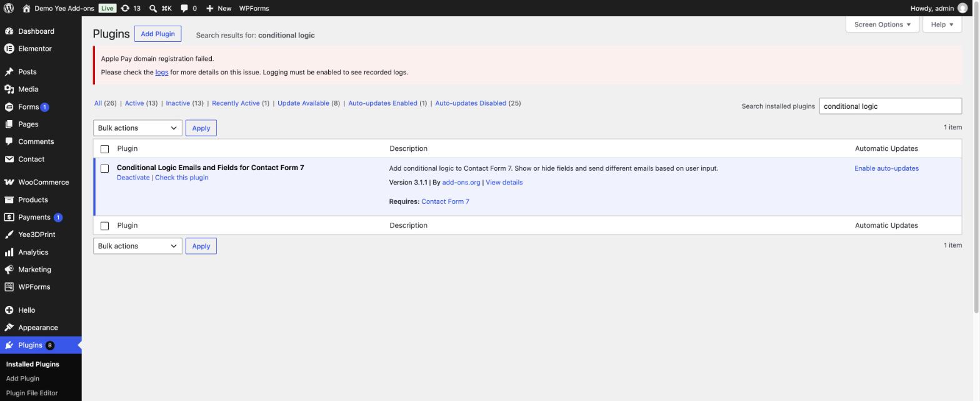Open Howdy, admin account menu
The height and width of the screenshot is (401, 980).
coord(939,8)
